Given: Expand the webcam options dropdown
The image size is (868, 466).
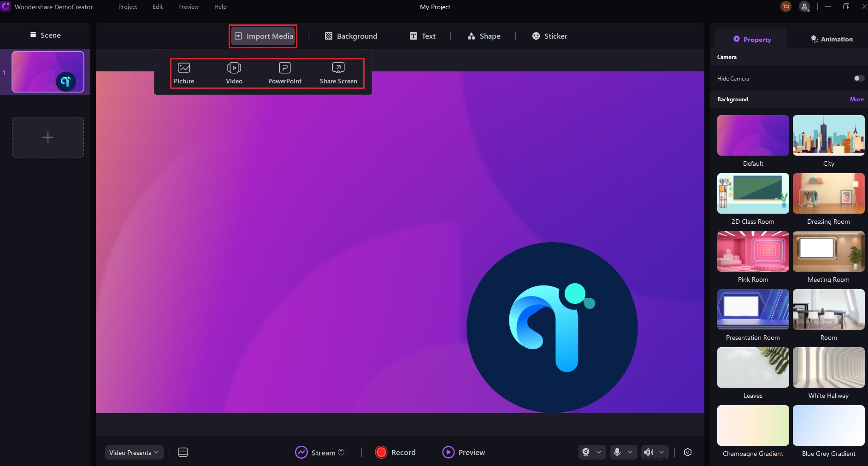Looking at the screenshot, I should pos(599,452).
